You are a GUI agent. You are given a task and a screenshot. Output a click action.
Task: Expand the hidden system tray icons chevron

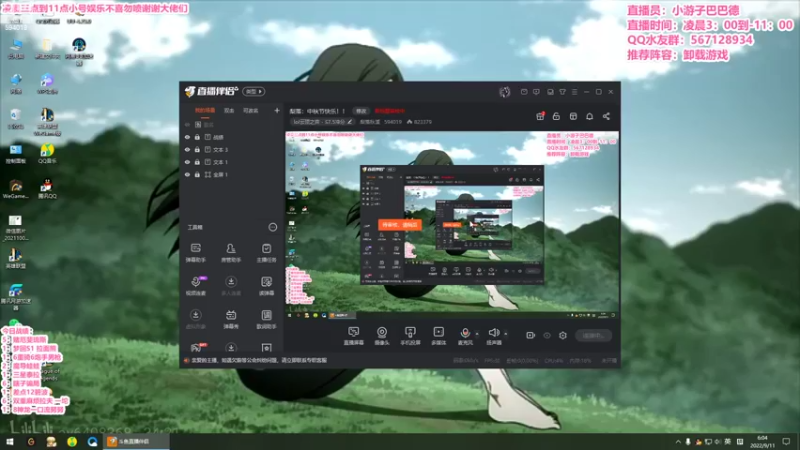coord(678,442)
